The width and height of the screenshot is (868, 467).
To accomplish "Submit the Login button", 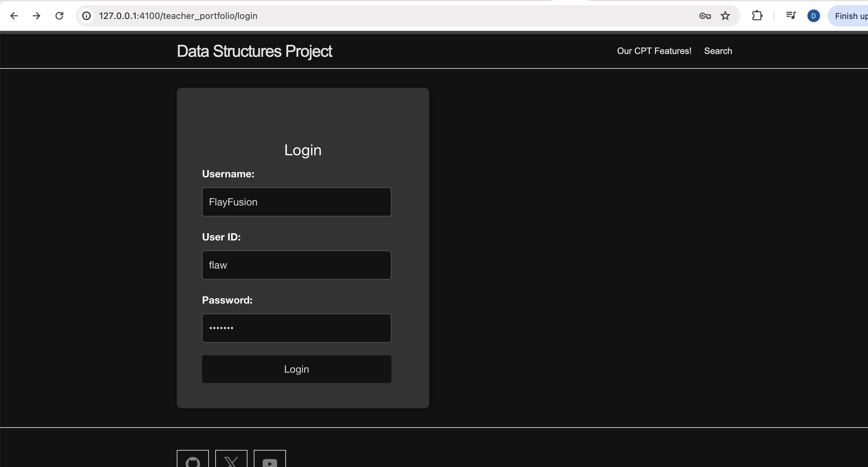I will pos(296,369).
